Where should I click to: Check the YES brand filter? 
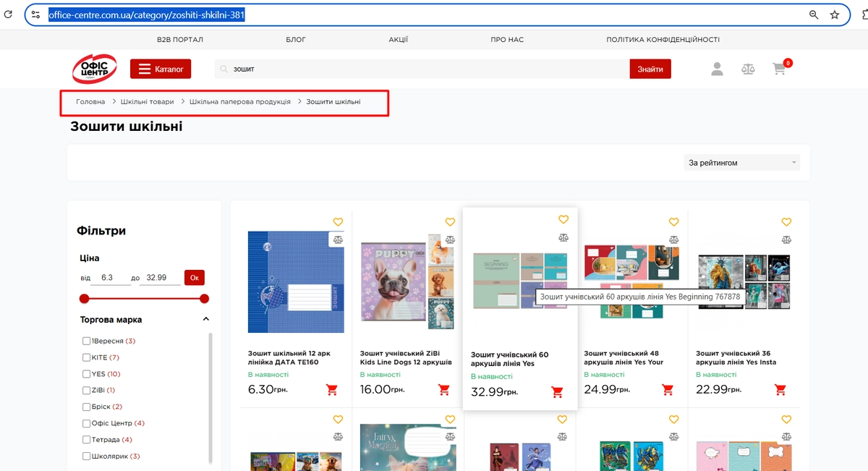[x=87, y=374]
